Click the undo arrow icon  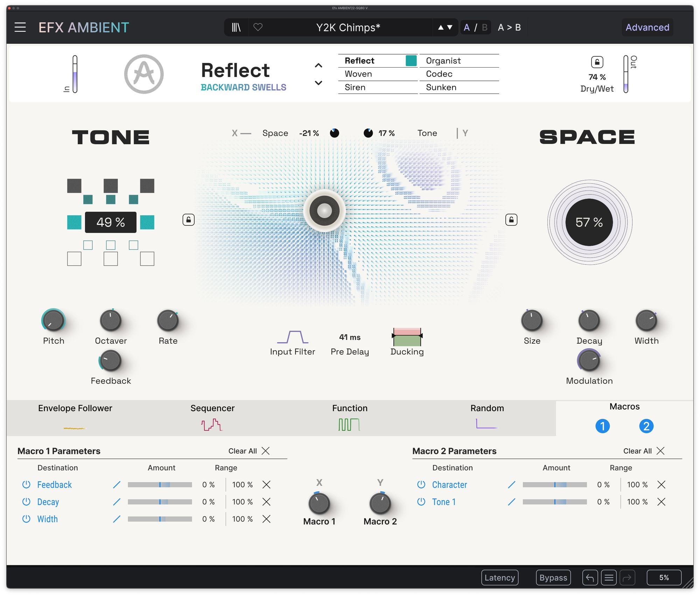pos(590,578)
